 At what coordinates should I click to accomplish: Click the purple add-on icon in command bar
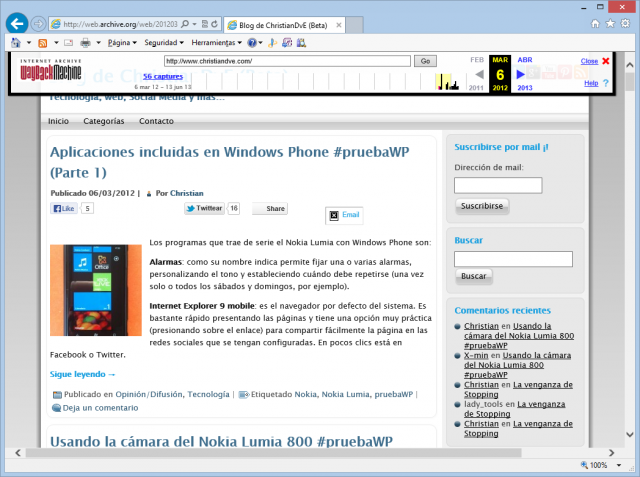pos(287,42)
